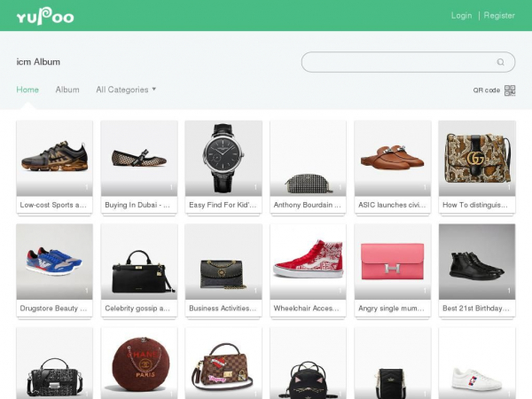Click the 'Anthony Bourdain ...' album title
This screenshot has width=532, height=399.
[307, 205]
